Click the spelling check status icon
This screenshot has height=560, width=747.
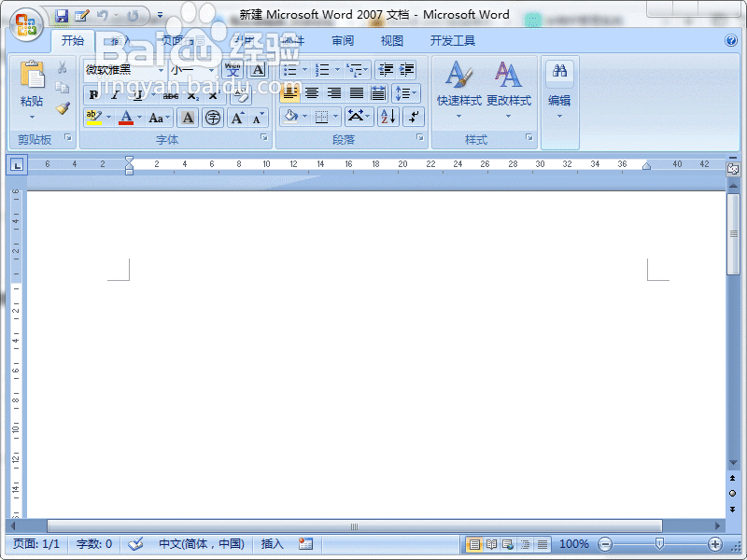(x=135, y=543)
